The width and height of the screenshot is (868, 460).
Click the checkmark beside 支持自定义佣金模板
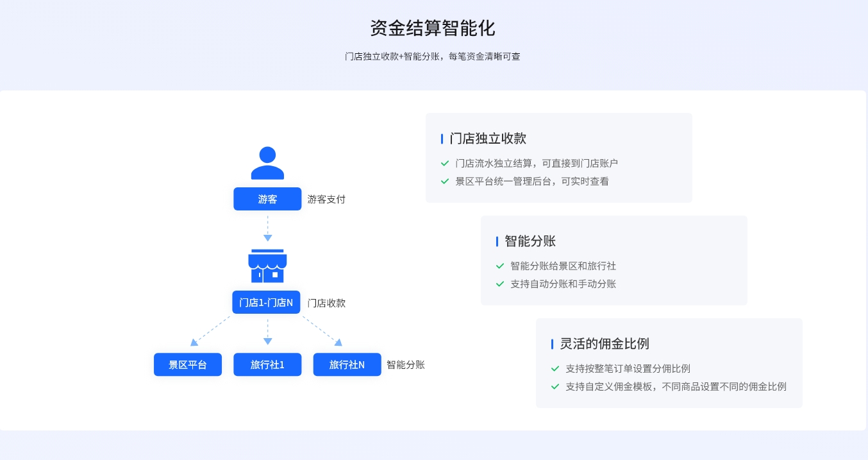[x=555, y=387]
